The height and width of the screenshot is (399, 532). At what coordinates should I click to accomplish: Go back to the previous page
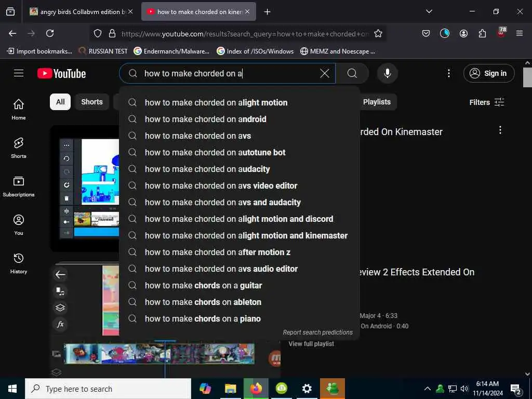coord(12,33)
